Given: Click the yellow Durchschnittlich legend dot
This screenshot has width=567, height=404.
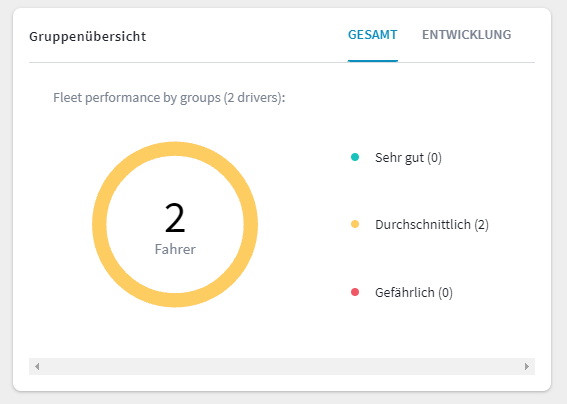Looking at the screenshot, I should (355, 224).
